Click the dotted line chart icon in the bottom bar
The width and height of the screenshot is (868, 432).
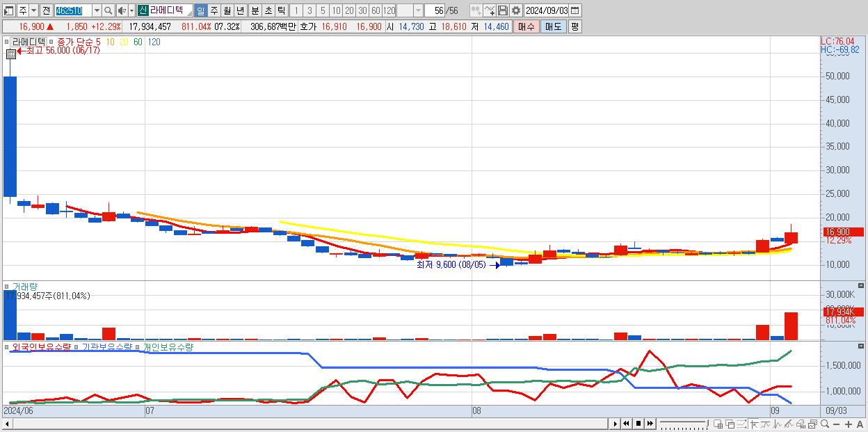pyautogui.click(x=741, y=424)
